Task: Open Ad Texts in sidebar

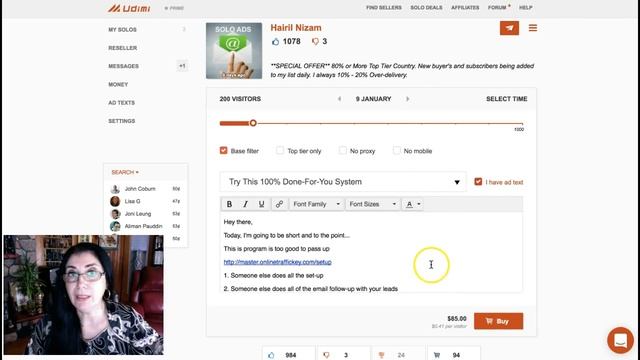Action: click(x=121, y=103)
